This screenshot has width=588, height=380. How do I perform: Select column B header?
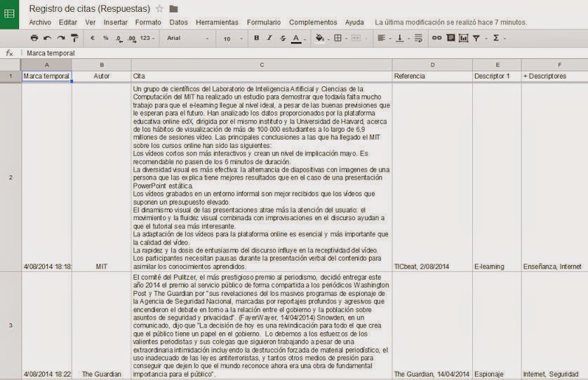(102, 65)
